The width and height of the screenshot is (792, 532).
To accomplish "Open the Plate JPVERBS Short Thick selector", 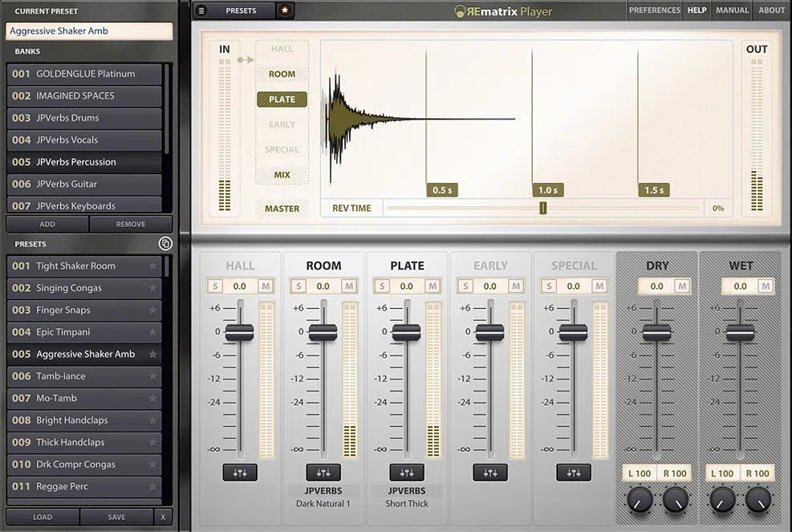I will (x=407, y=497).
